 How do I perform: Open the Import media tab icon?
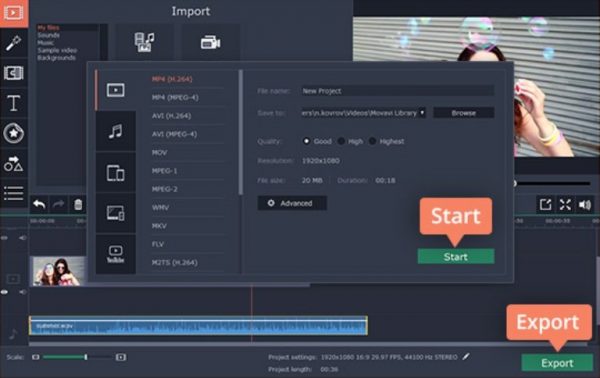coord(14,13)
